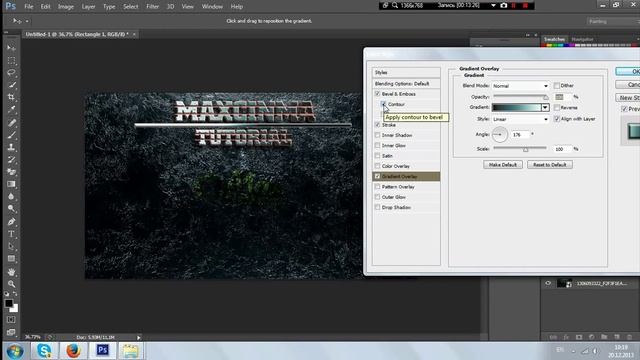Switch to the Swatches panel tab
640x360 pixels.
click(555, 40)
